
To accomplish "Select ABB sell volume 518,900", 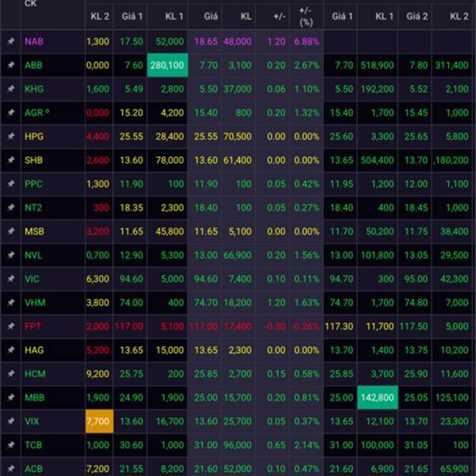I will (378, 65).
